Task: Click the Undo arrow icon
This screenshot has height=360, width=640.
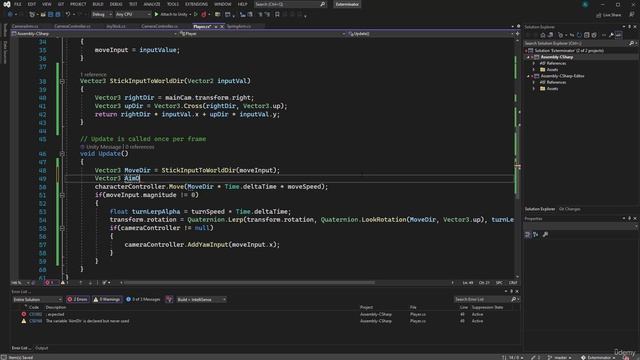Action: [68, 14]
